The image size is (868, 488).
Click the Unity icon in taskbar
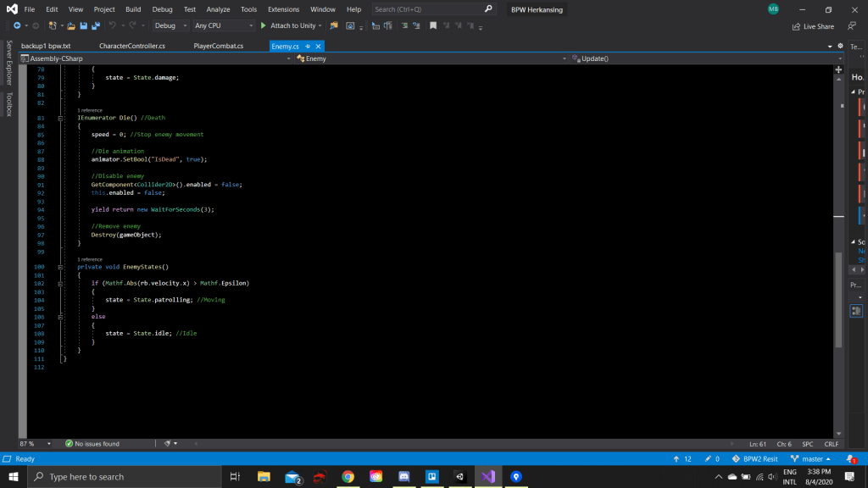(459, 477)
